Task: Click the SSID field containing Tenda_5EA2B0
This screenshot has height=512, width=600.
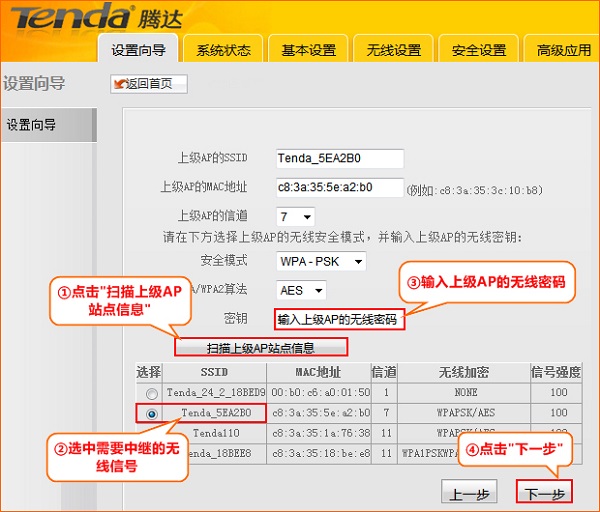Action: coord(340,158)
